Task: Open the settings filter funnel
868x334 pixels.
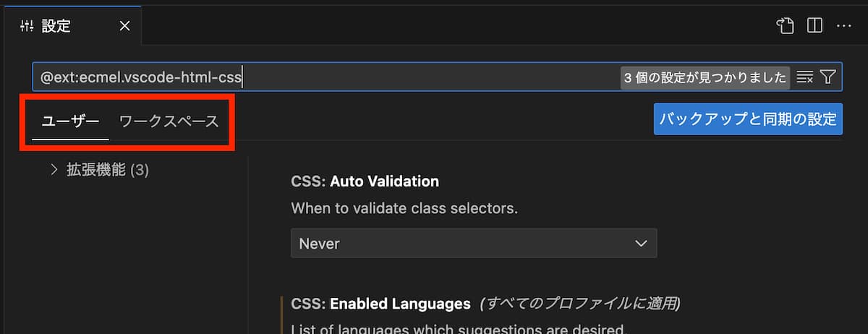Action: pos(828,77)
